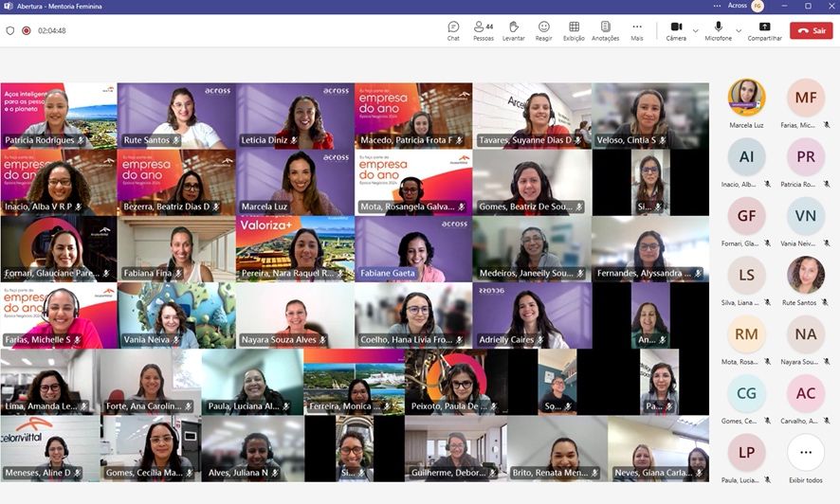
Task: Show the Pessoas participants list
Action: (483, 30)
